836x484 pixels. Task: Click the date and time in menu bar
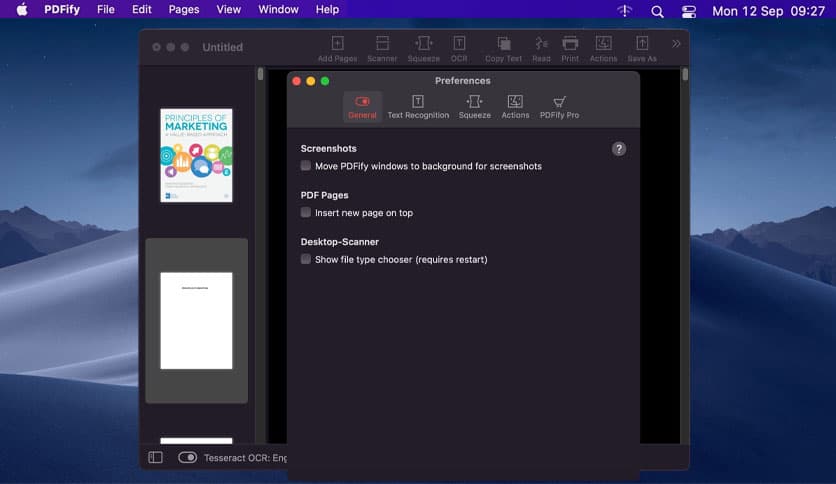tap(768, 11)
